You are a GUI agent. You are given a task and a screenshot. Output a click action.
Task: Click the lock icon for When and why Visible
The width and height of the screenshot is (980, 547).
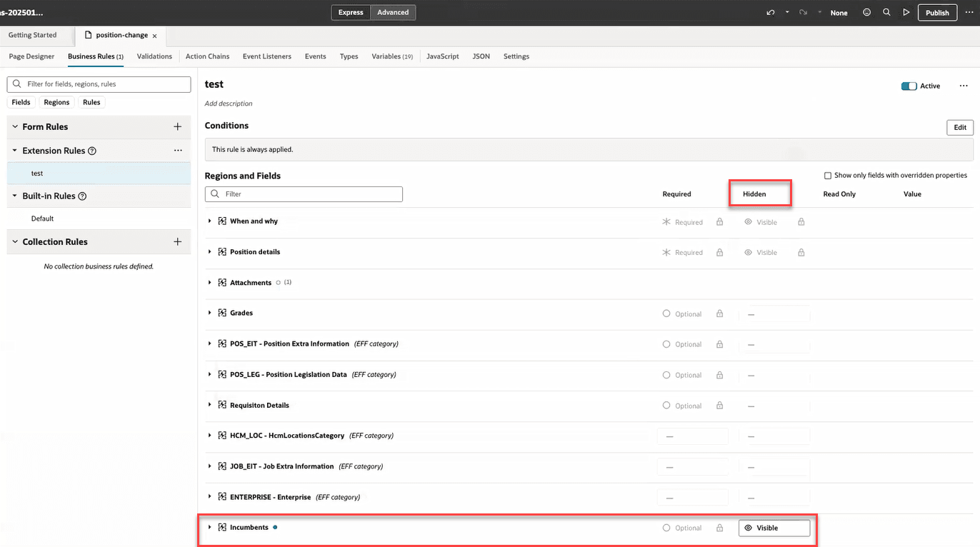pyautogui.click(x=801, y=222)
